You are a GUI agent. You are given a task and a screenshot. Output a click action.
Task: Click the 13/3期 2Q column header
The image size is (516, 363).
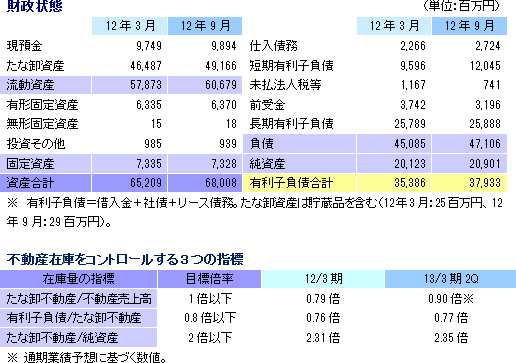point(450,279)
